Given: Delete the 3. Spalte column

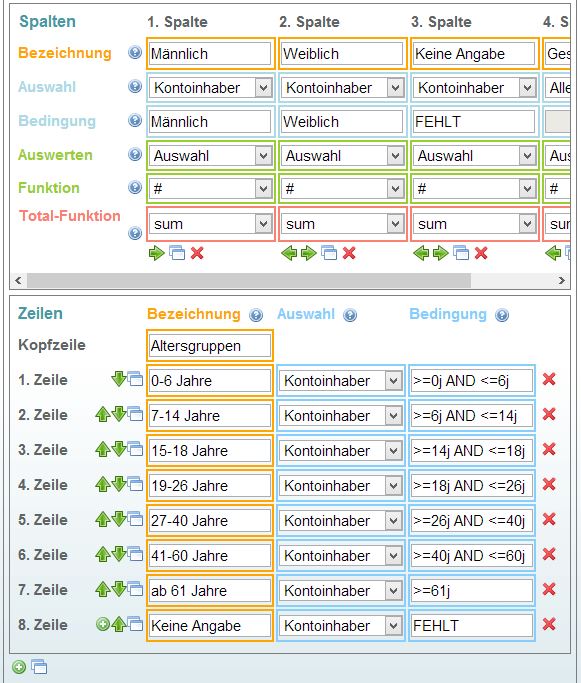Looking at the screenshot, I should (481, 253).
